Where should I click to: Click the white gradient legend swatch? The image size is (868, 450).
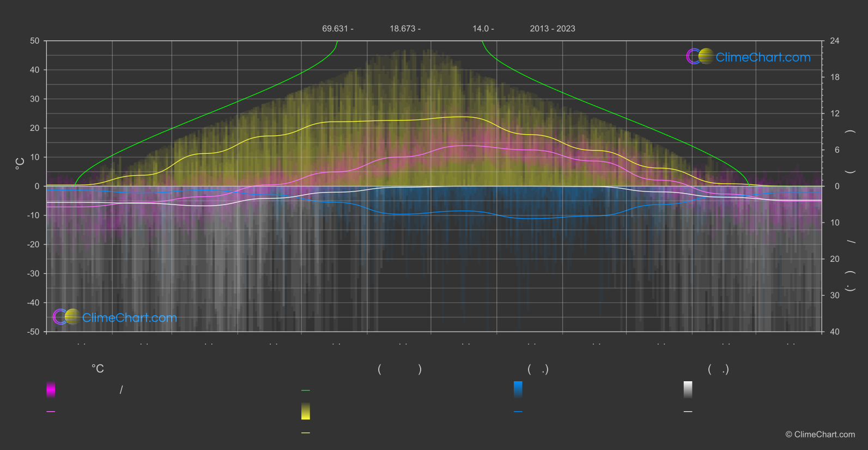point(688,389)
